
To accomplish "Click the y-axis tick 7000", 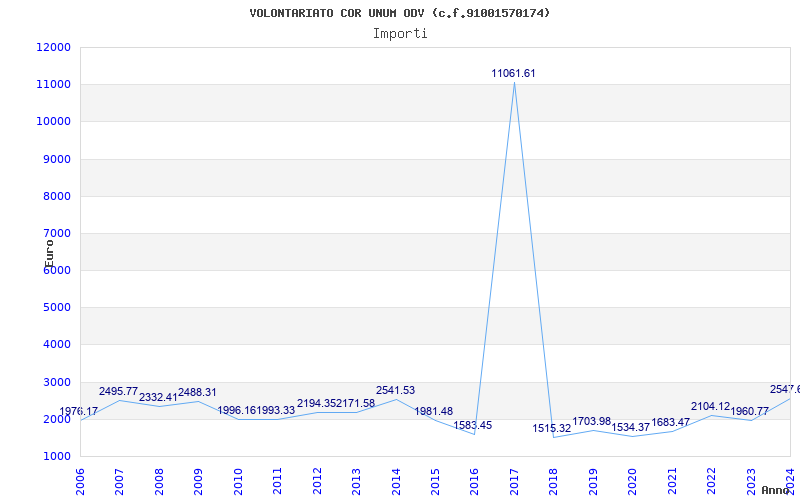I will click(x=56, y=234).
